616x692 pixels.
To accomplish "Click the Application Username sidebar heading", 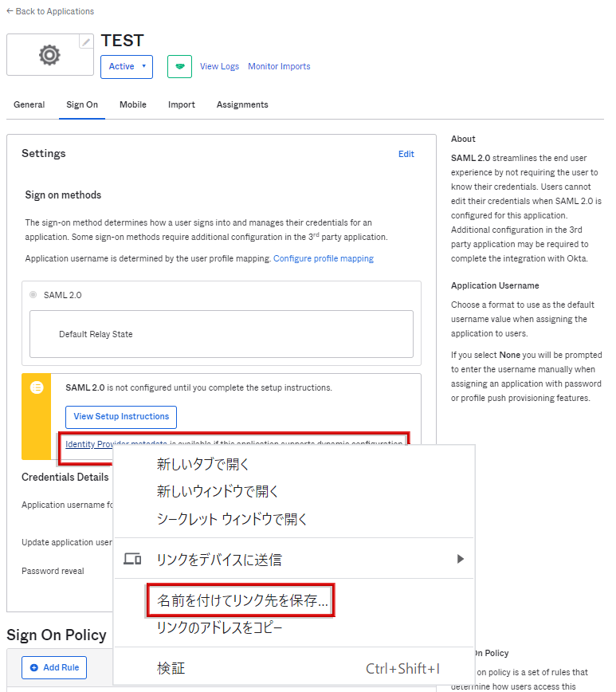I will [495, 286].
